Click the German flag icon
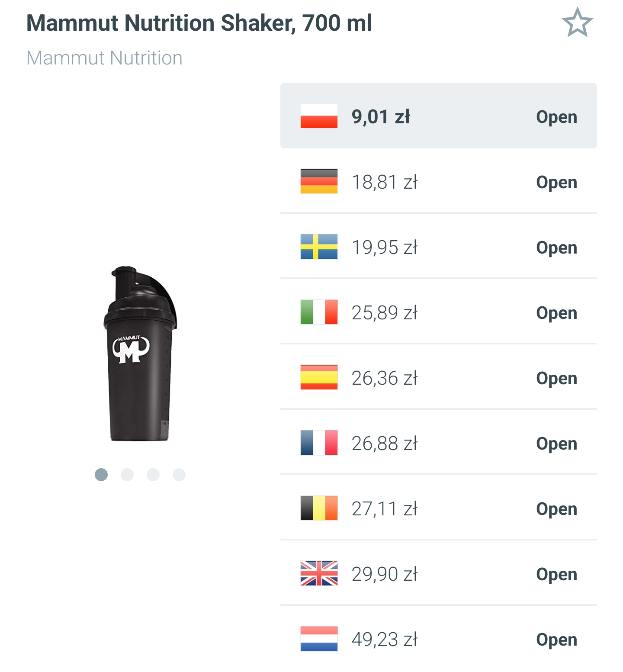Image resolution: width=623 pixels, height=672 pixels. click(319, 182)
